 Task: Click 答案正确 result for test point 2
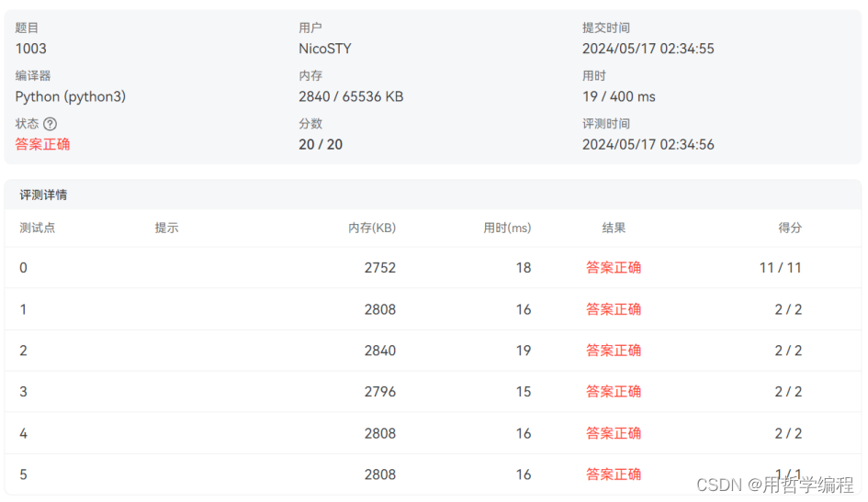[x=614, y=351]
